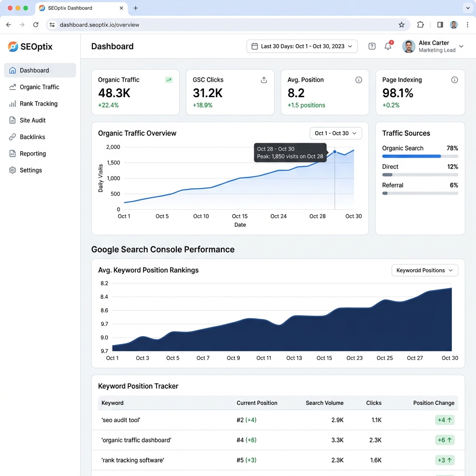The height and width of the screenshot is (476, 476).
Task: Click the +6 position change badge
Action: [445, 440]
